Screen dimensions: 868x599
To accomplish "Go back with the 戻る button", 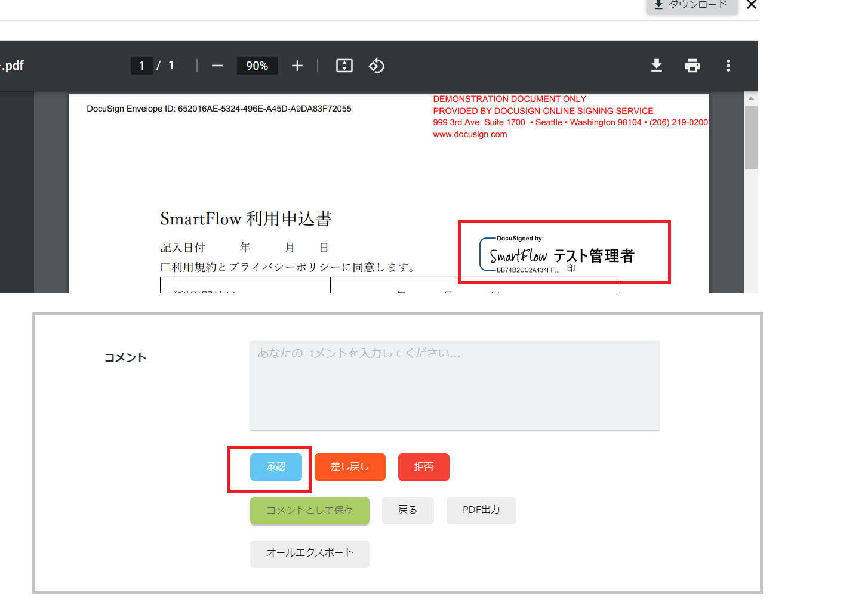I will [408, 511].
